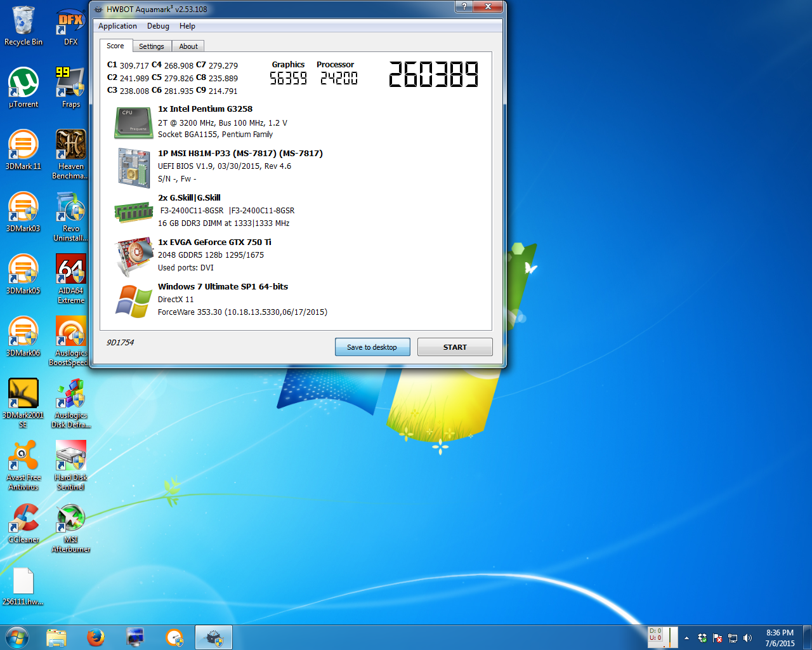The image size is (812, 650).
Task: Open the Application menu
Action: 117,26
